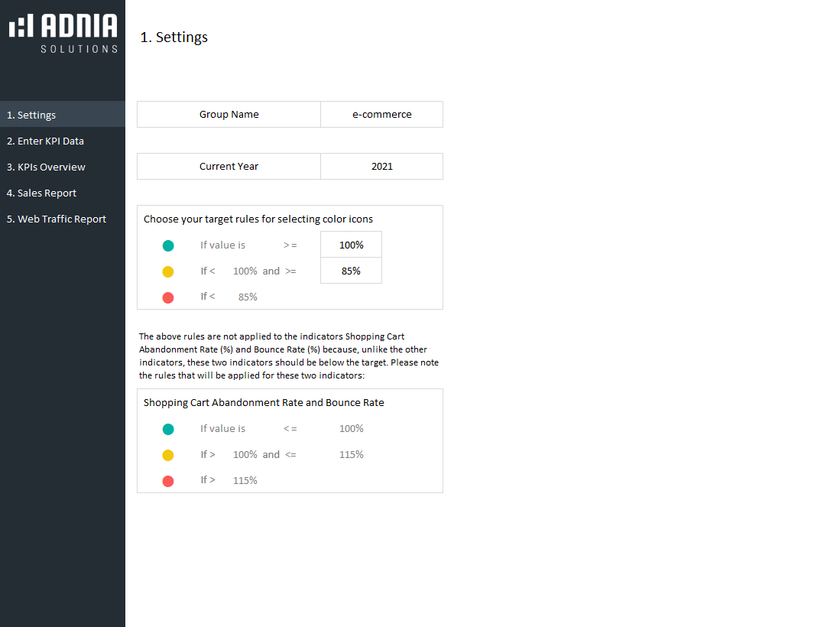Click yellow icon in target rules
840x627 pixels.
[168, 271]
